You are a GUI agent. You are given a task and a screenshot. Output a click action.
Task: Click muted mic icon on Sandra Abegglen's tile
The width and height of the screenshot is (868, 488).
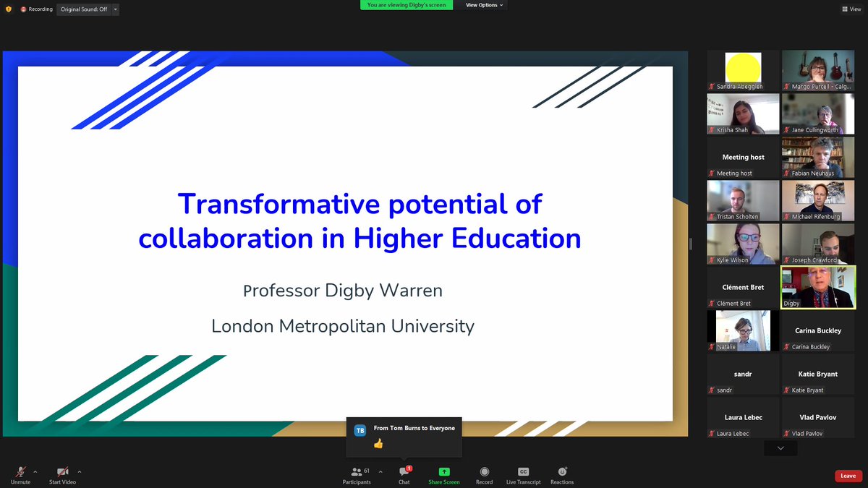tap(712, 87)
